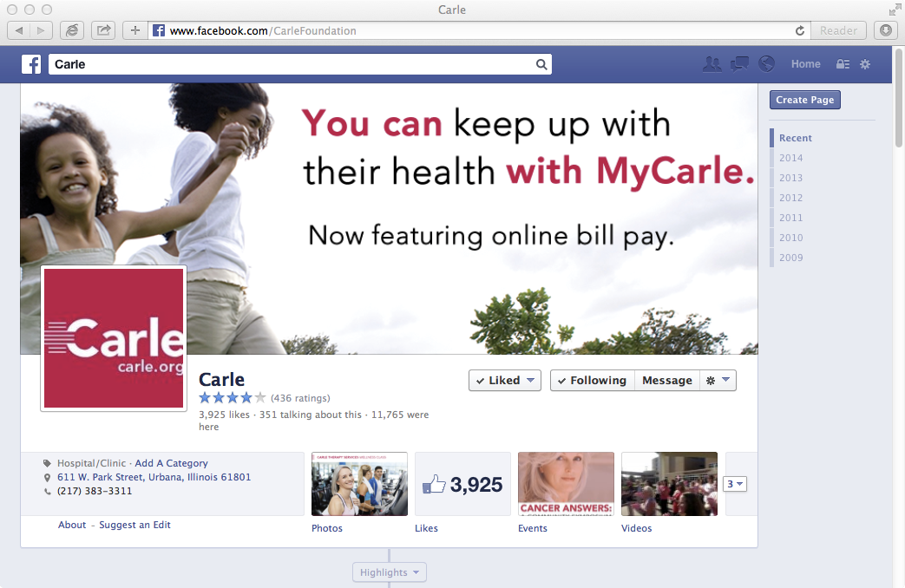This screenshot has height=588, width=905.
Task: Click the Photos gym thumbnail
Action: tap(359, 484)
